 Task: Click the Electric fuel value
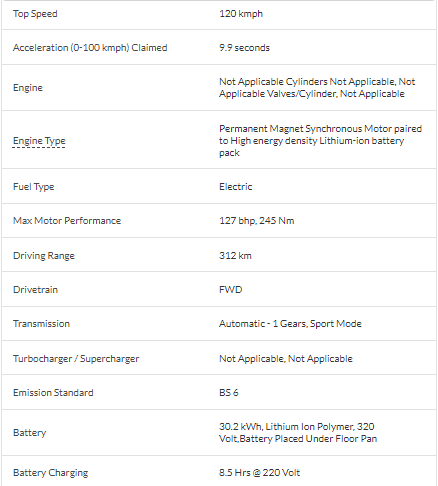pos(235,187)
